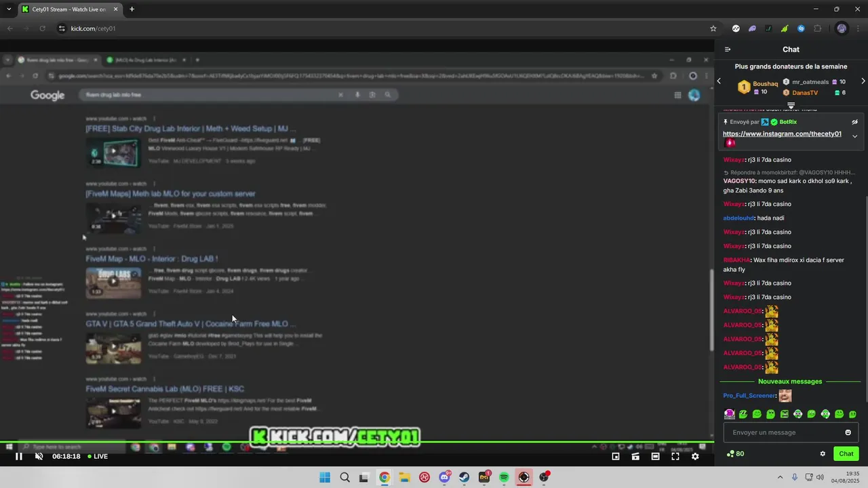
Task: Focus the Envoyer un message field
Action: [791, 432]
